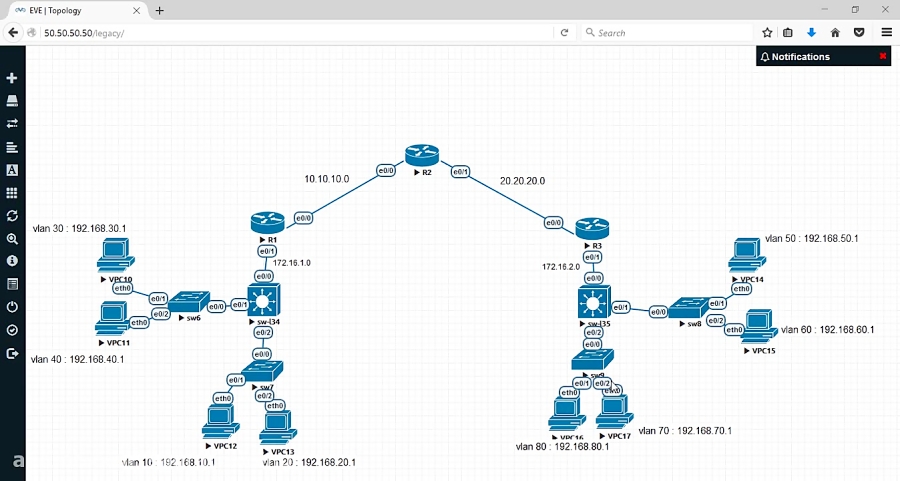Image resolution: width=900 pixels, height=481 pixels.
Task: Click the 'vlan 80 : 192.168.80.1' label
Action: tap(562, 447)
